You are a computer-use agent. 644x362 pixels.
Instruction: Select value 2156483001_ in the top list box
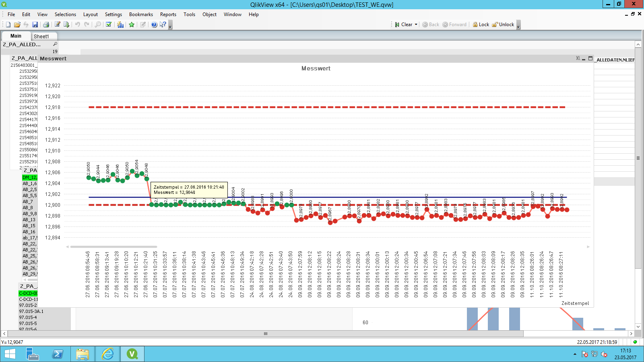[x=23, y=65]
